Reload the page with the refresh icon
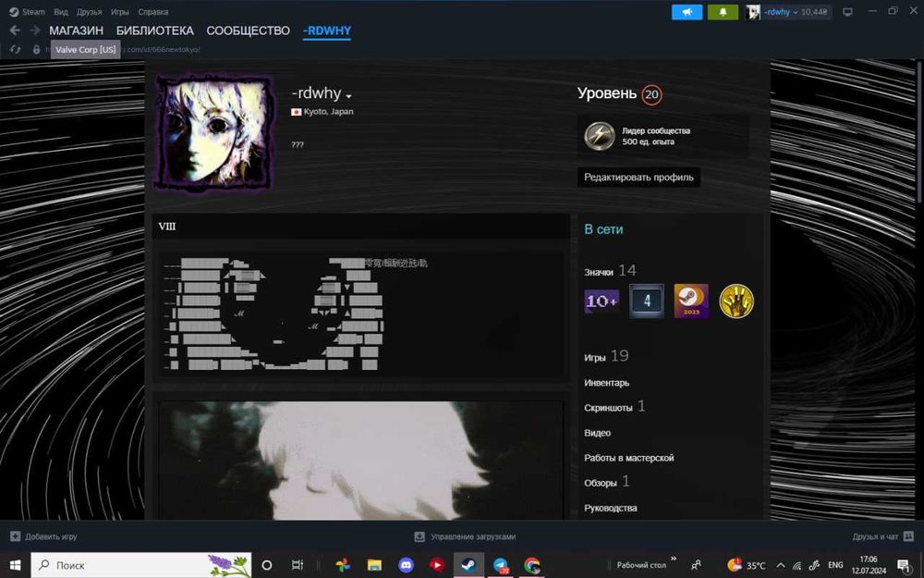 tap(16, 50)
